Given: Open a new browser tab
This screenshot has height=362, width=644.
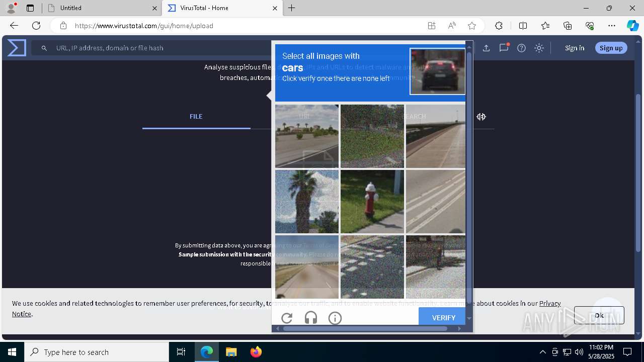Looking at the screenshot, I should click(x=292, y=8).
